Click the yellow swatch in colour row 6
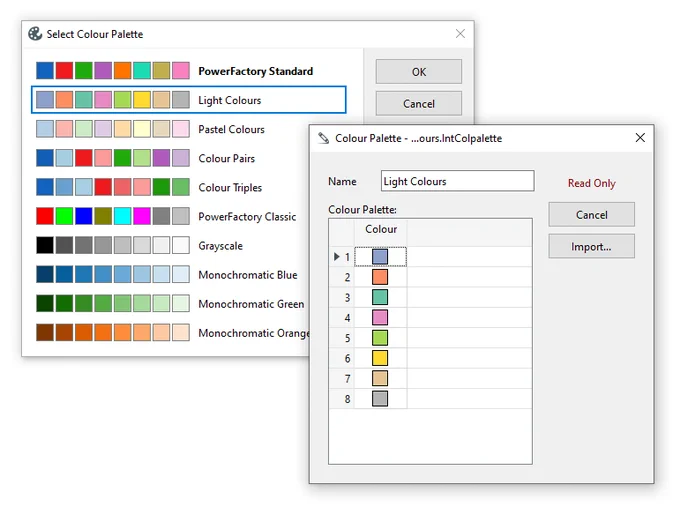The width and height of the screenshot is (680, 507). [380, 358]
